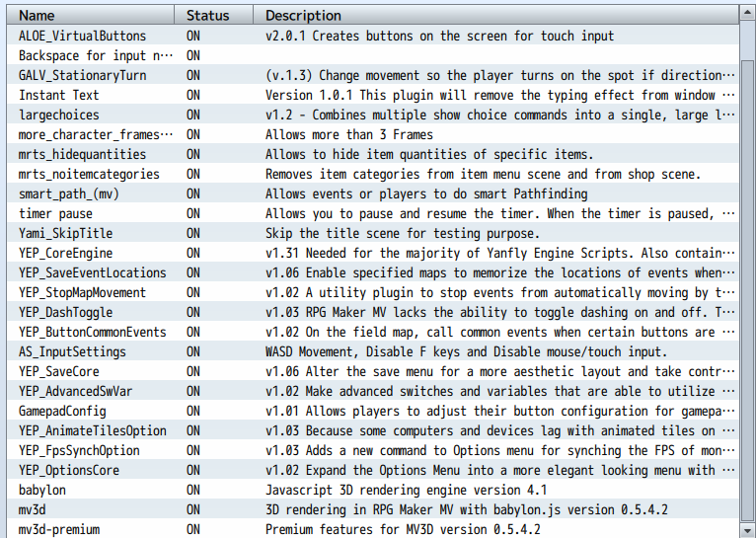Image resolution: width=756 pixels, height=538 pixels.
Task: Click the 'Allows more than 3 Frames' description
Action: click(x=349, y=135)
